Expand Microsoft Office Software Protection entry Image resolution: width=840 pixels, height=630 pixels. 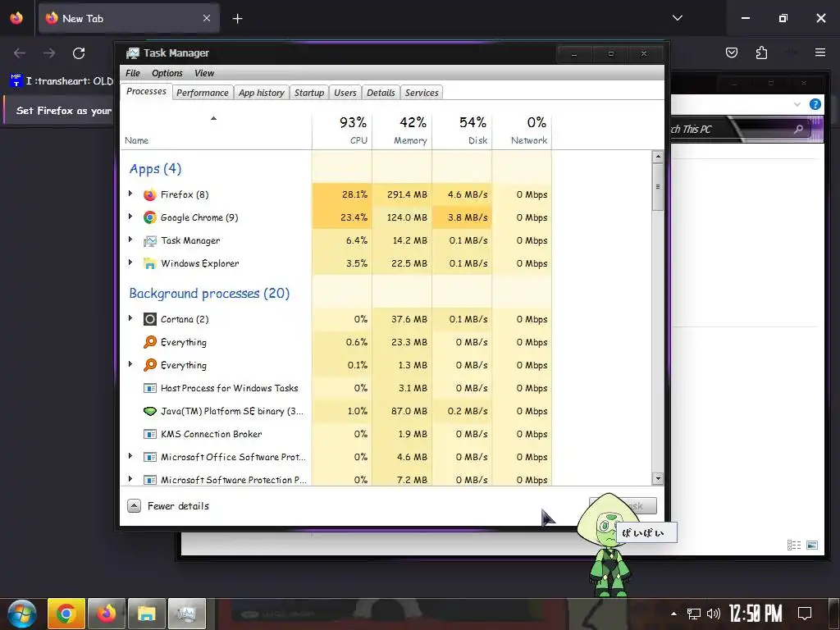[x=130, y=456]
